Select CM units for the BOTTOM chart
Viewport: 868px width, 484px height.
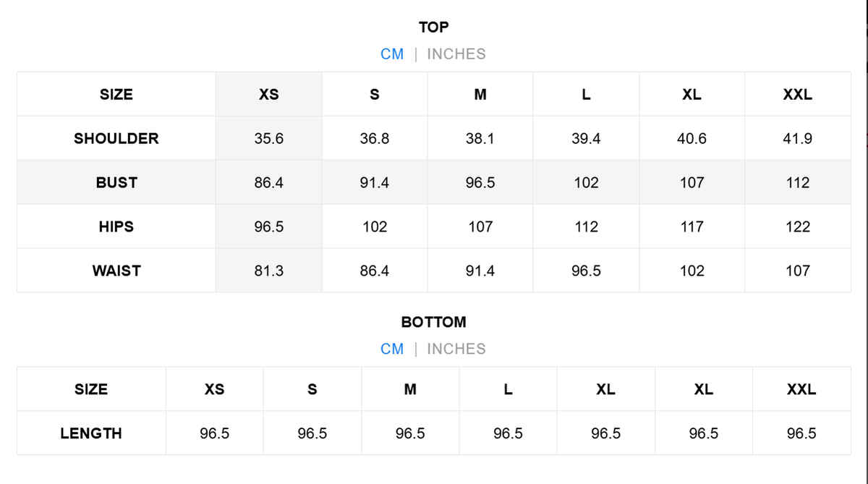[392, 349]
